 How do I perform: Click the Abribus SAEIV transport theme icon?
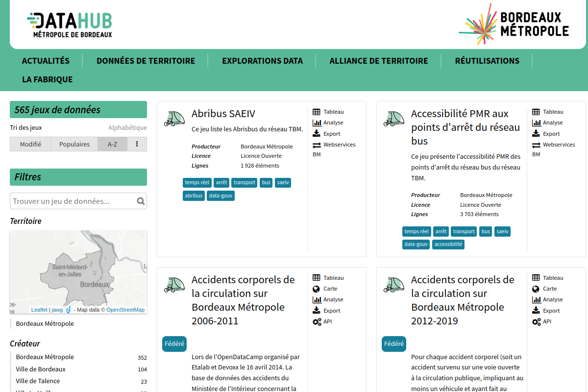pyautogui.click(x=173, y=118)
